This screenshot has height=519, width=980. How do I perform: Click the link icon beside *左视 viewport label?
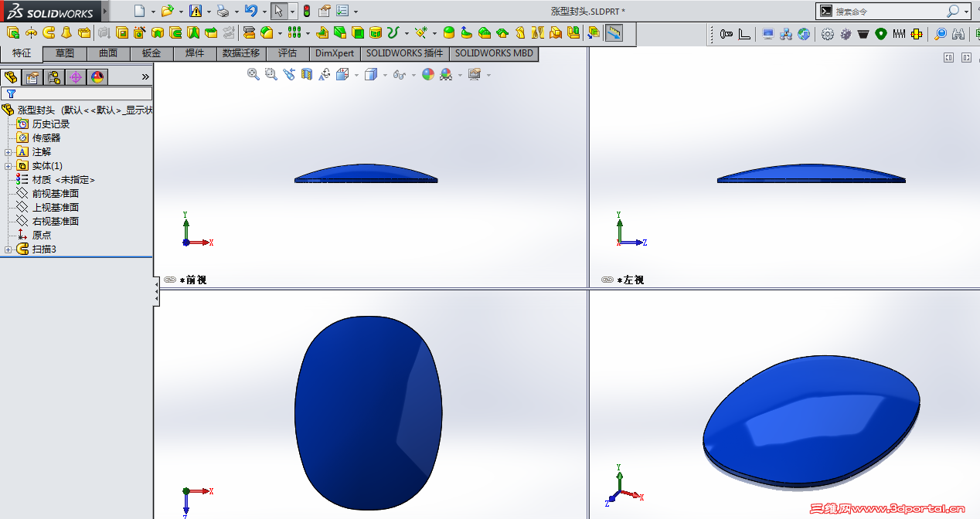608,280
